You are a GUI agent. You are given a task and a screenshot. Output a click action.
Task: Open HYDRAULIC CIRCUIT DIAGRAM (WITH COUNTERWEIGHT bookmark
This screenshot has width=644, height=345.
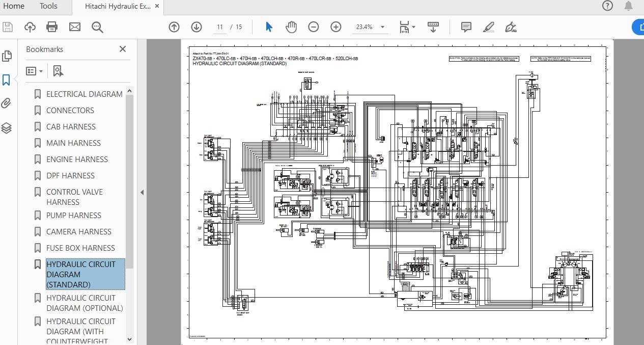[81, 331]
